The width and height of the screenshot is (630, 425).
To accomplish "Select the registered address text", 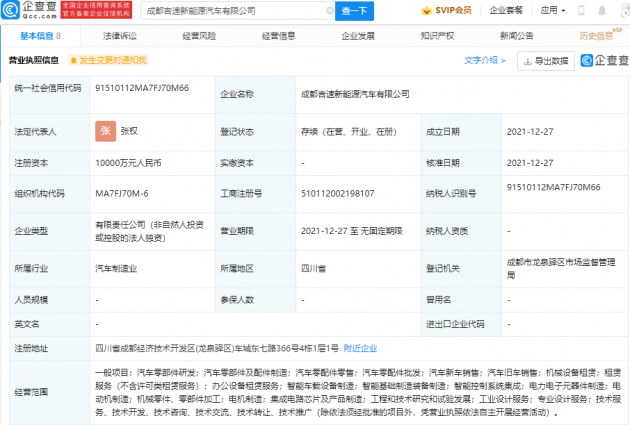I will point(217,348).
